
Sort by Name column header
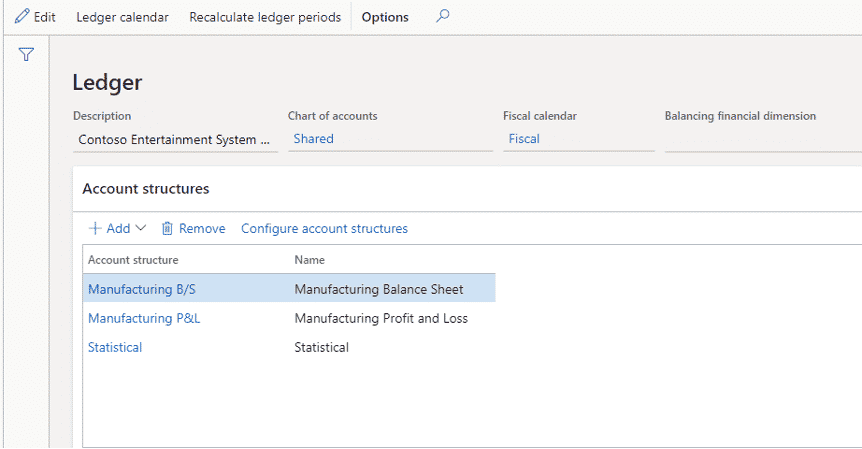(x=310, y=259)
